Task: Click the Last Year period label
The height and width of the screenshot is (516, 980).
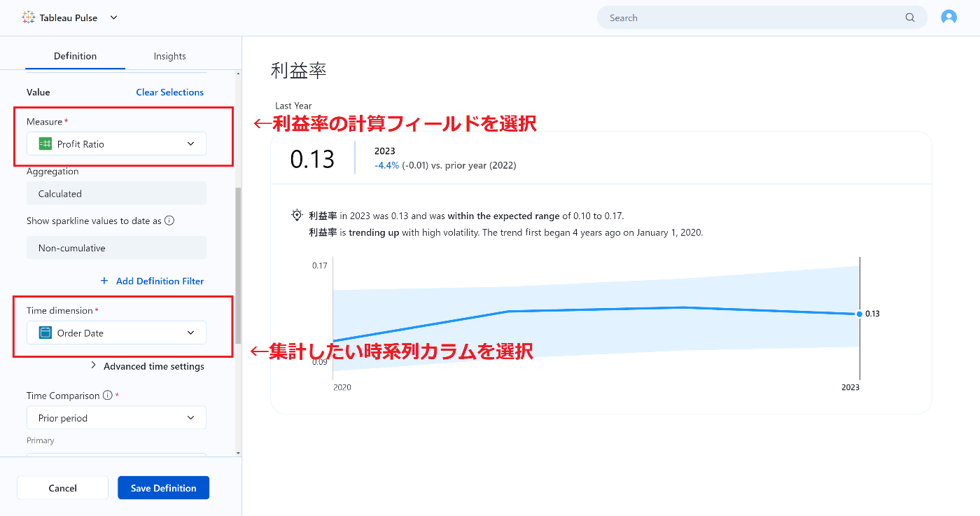Action: [293, 106]
